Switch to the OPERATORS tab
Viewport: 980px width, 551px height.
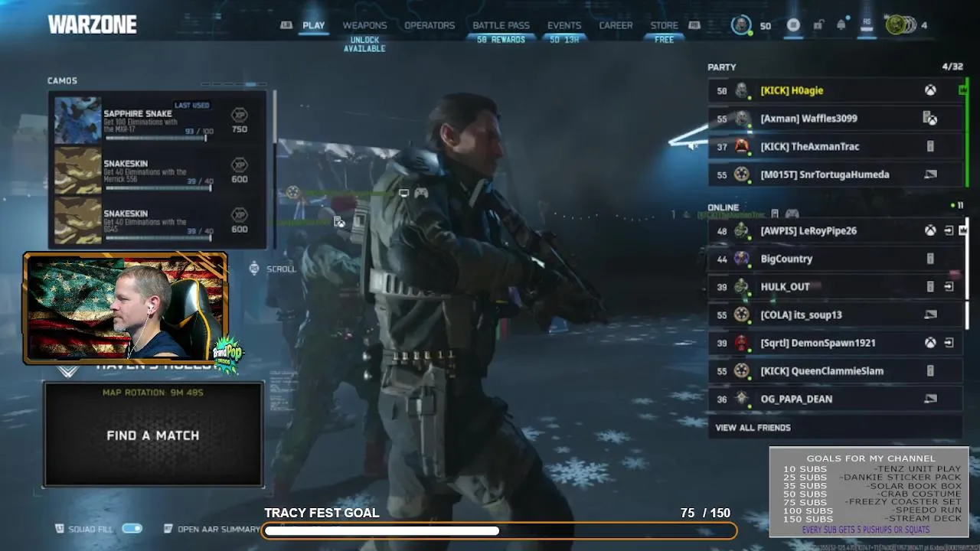click(x=430, y=25)
